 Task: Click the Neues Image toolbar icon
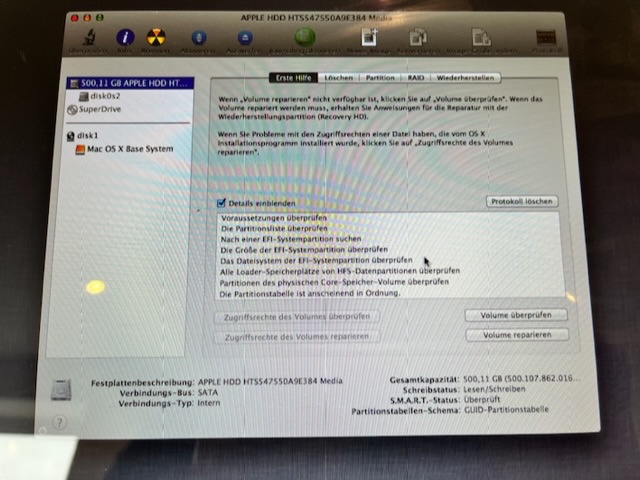(x=369, y=37)
